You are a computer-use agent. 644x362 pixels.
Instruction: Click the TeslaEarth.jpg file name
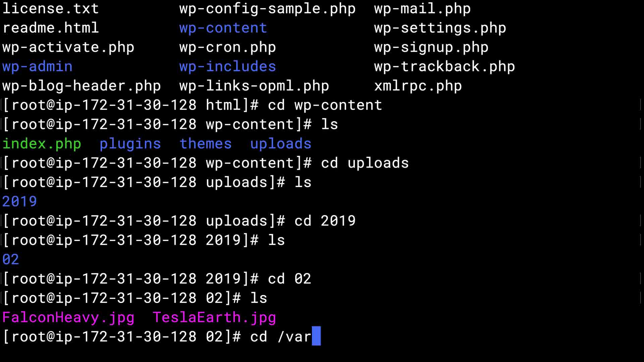coord(214,317)
